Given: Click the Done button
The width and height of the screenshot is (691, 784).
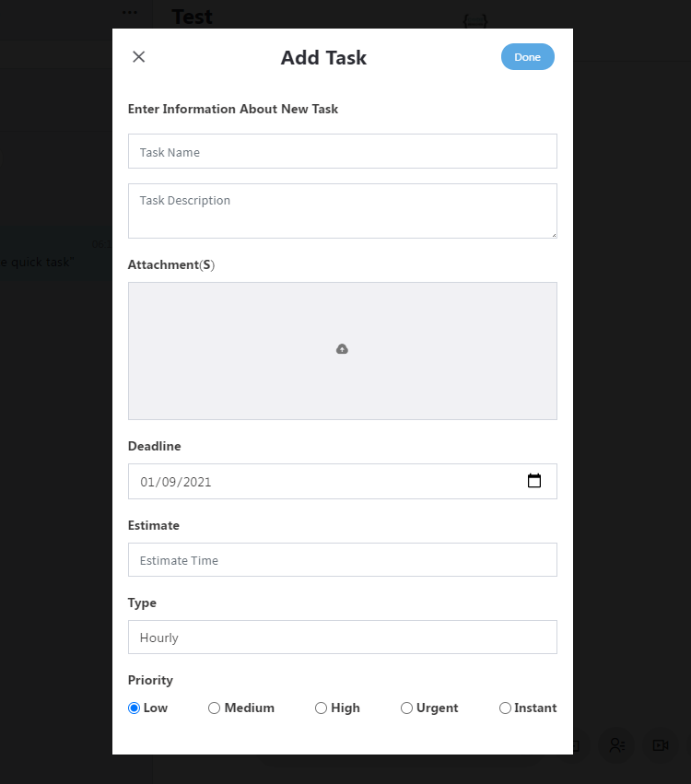Looking at the screenshot, I should 528,57.
